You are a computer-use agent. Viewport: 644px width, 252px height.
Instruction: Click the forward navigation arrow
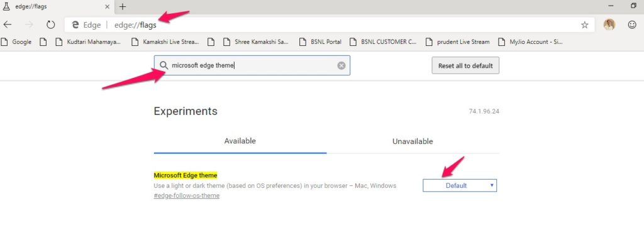tap(29, 25)
